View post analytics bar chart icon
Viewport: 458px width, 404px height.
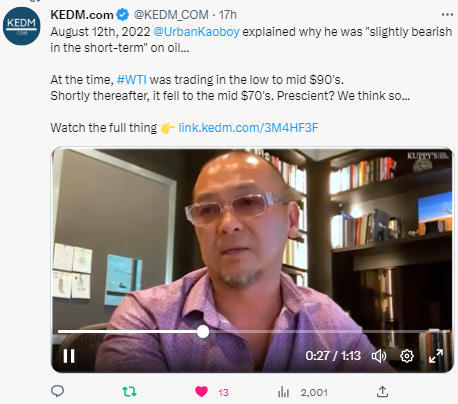click(x=283, y=392)
